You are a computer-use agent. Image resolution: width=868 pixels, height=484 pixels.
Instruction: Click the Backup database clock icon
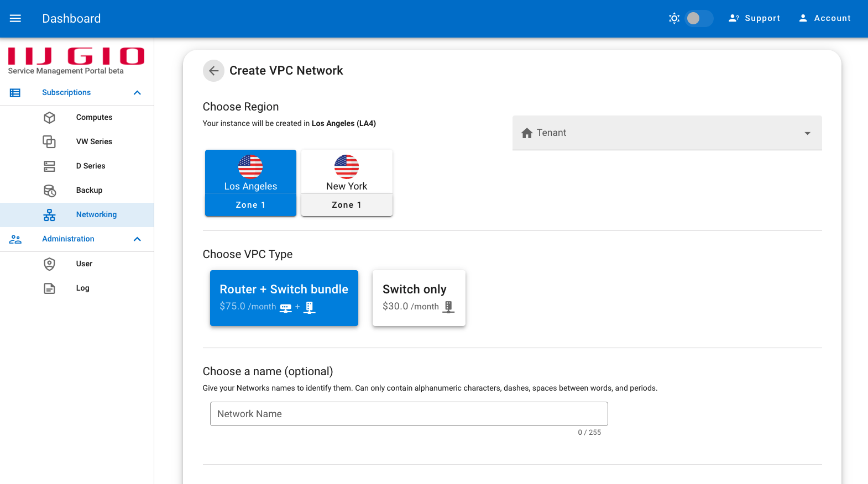(49, 190)
